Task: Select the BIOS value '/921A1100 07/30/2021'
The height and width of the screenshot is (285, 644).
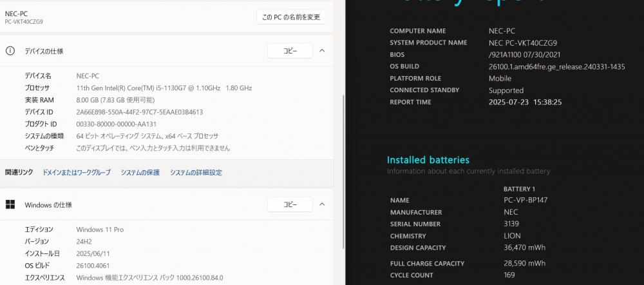Action: click(x=524, y=55)
